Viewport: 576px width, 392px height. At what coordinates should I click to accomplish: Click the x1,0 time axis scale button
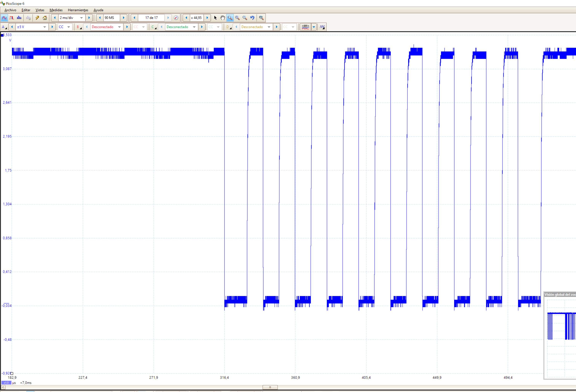[6, 383]
